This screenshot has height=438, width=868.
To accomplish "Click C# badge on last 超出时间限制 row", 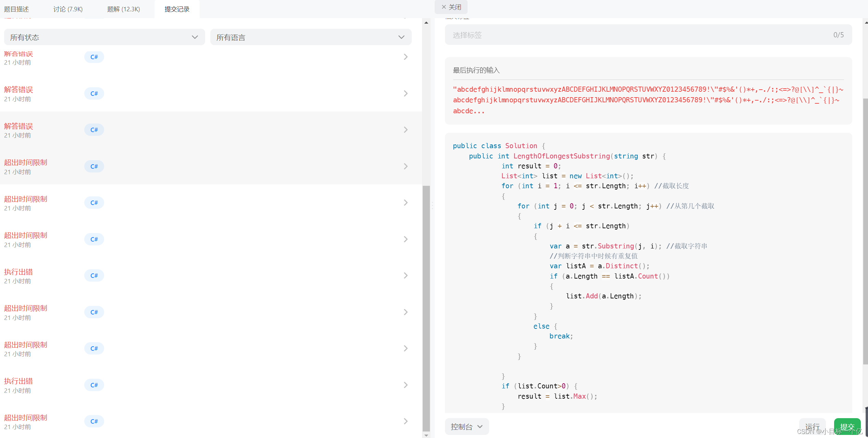I will (x=94, y=421).
